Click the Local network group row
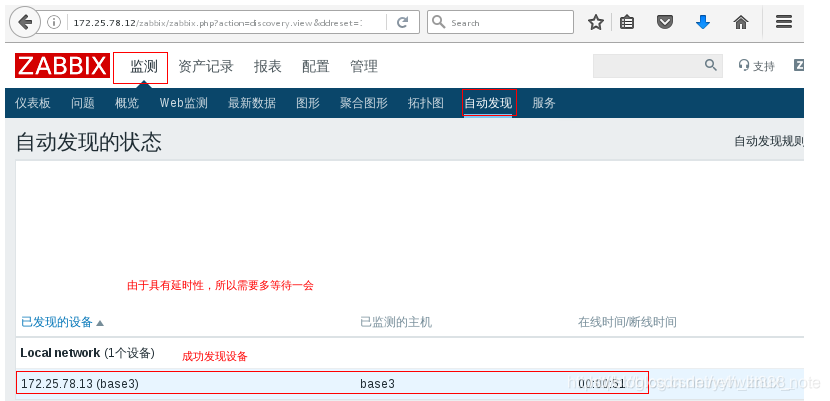The width and height of the screenshot is (830, 401). click(410, 353)
